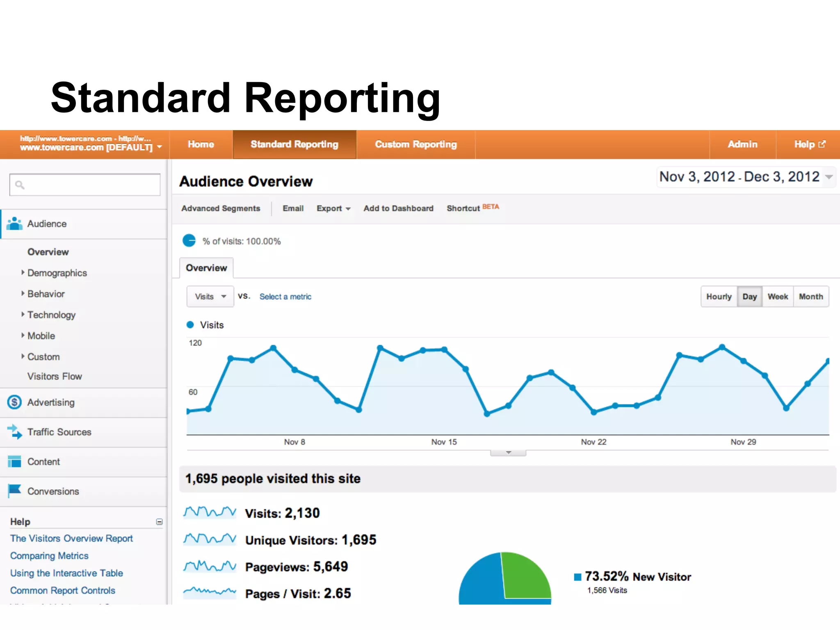Click the Select a metric link

[x=285, y=297]
